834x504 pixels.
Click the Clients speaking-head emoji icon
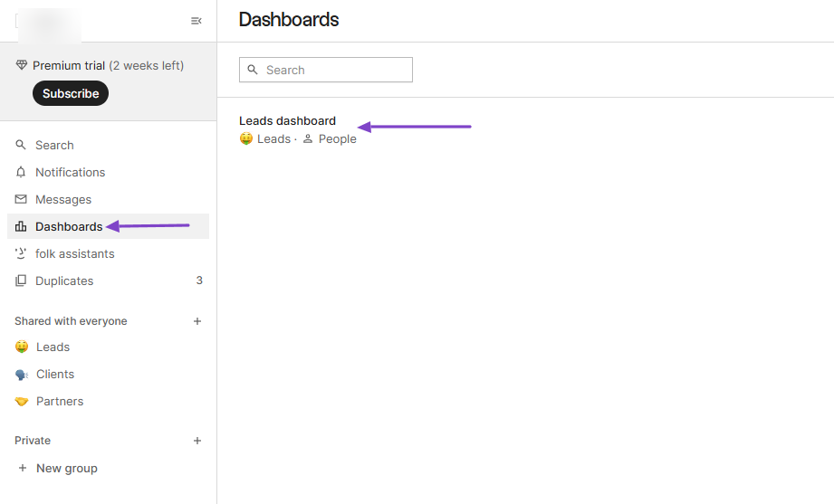tap(21, 375)
